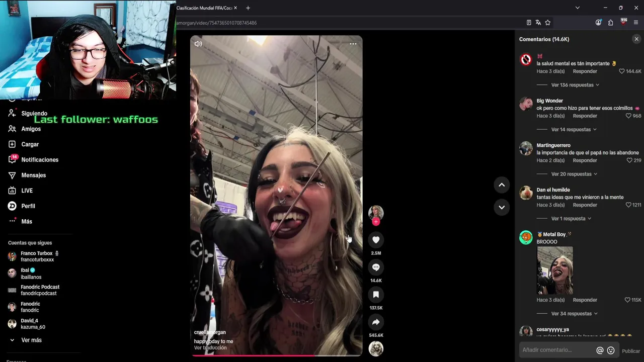
Task: Open the Más menu in the sidebar
Action: click(26, 222)
